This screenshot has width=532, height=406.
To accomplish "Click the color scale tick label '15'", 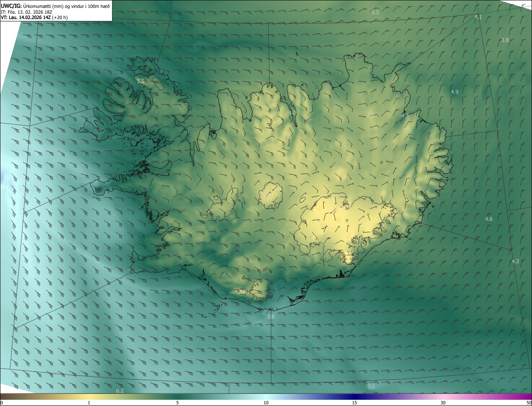I will [355, 403].
